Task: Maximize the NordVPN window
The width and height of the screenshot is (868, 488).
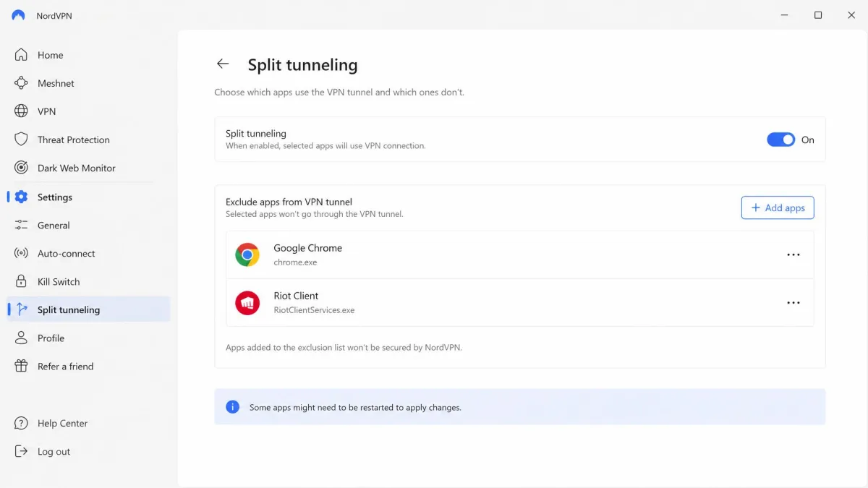Action: pyautogui.click(x=818, y=15)
